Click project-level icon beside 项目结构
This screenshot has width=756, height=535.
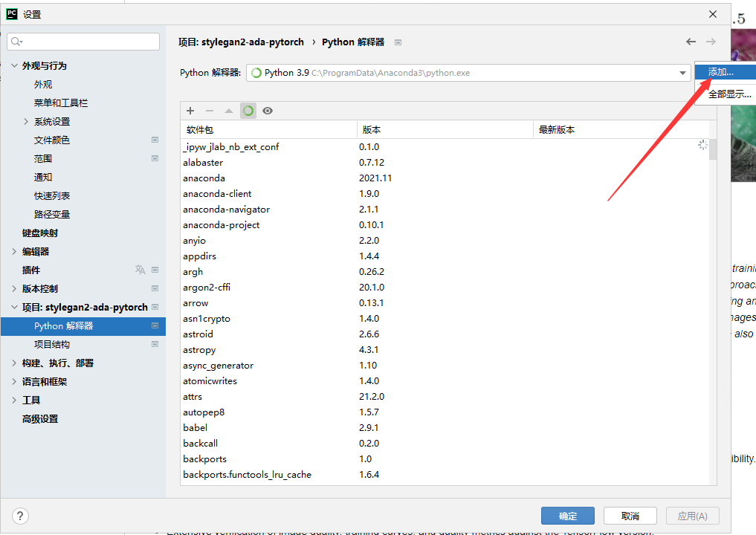pos(155,344)
